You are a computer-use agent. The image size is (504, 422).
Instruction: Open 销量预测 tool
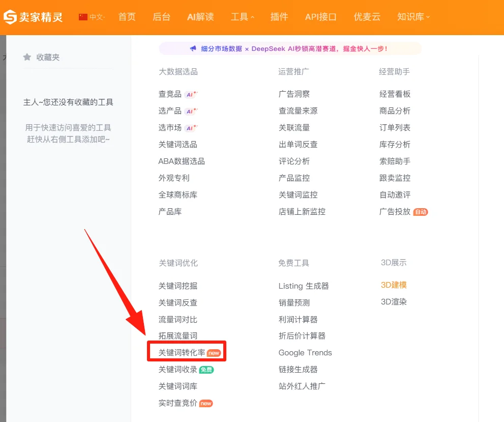point(294,302)
